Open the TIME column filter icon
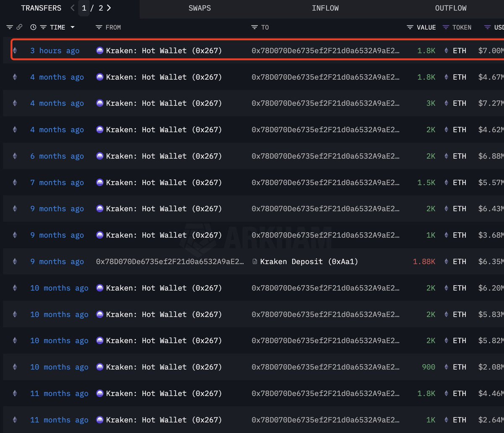Image resolution: width=504 pixels, height=433 pixels. coord(43,27)
